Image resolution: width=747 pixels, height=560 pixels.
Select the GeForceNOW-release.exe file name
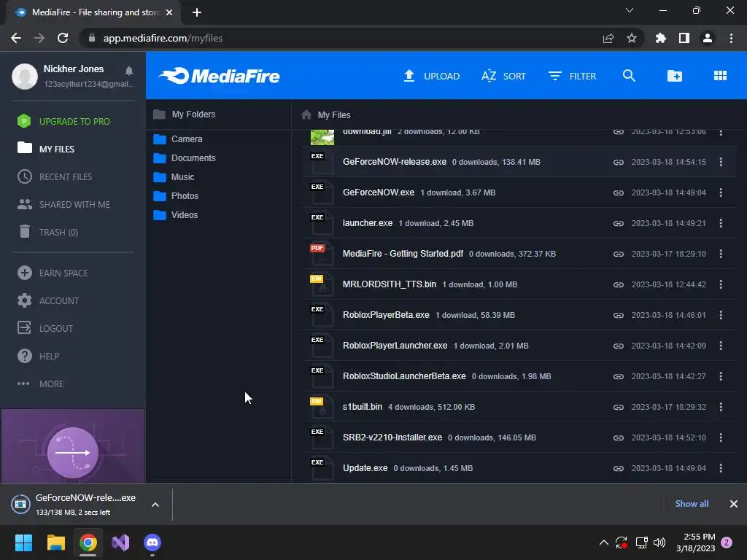pyautogui.click(x=395, y=162)
